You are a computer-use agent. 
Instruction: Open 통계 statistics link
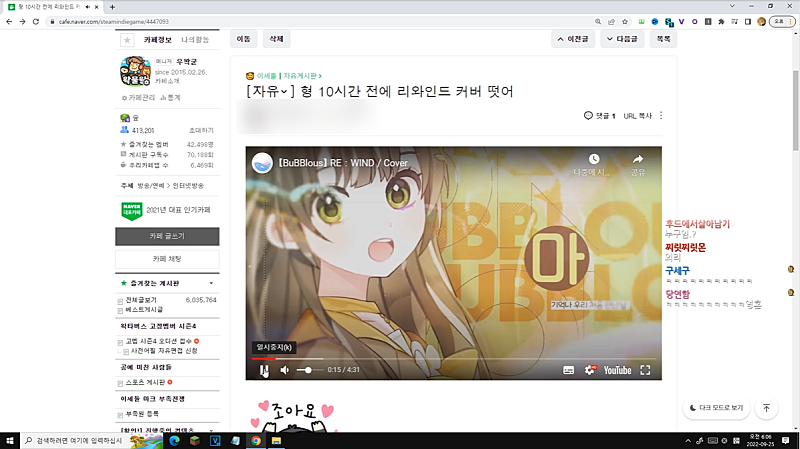coord(170,97)
